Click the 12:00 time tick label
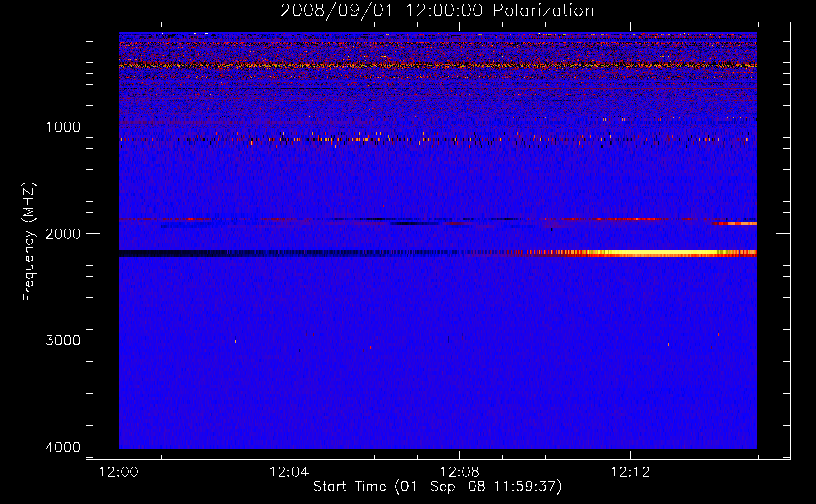This screenshot has height=504, width=816. [x=119, y=472]
